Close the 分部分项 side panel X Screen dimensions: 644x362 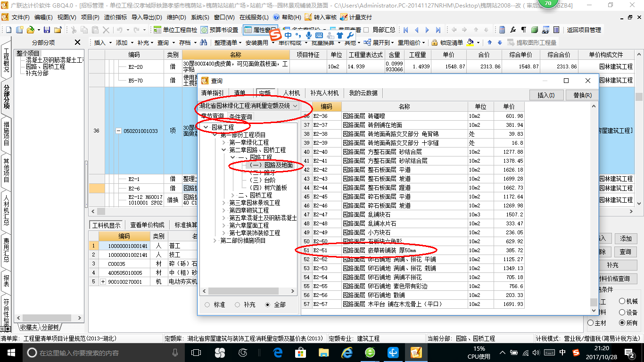(78, 42)
